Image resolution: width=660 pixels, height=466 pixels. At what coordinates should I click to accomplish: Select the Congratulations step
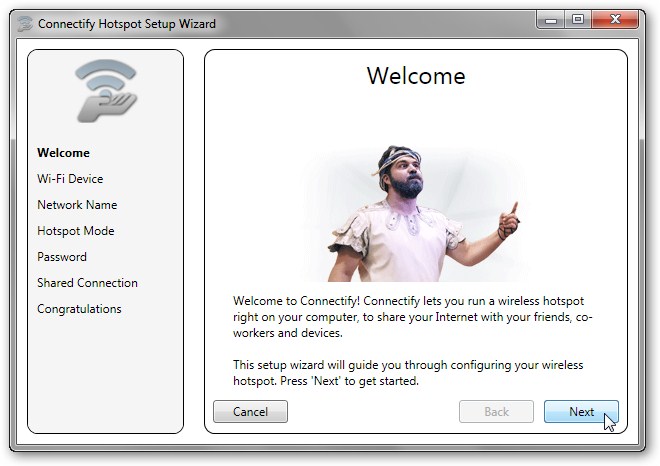click(x=79, y=309)
